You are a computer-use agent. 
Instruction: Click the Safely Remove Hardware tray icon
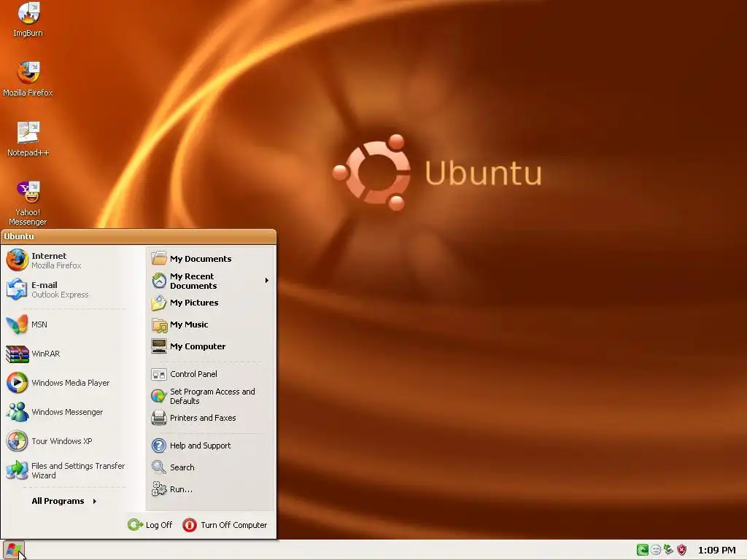[669, 550]
